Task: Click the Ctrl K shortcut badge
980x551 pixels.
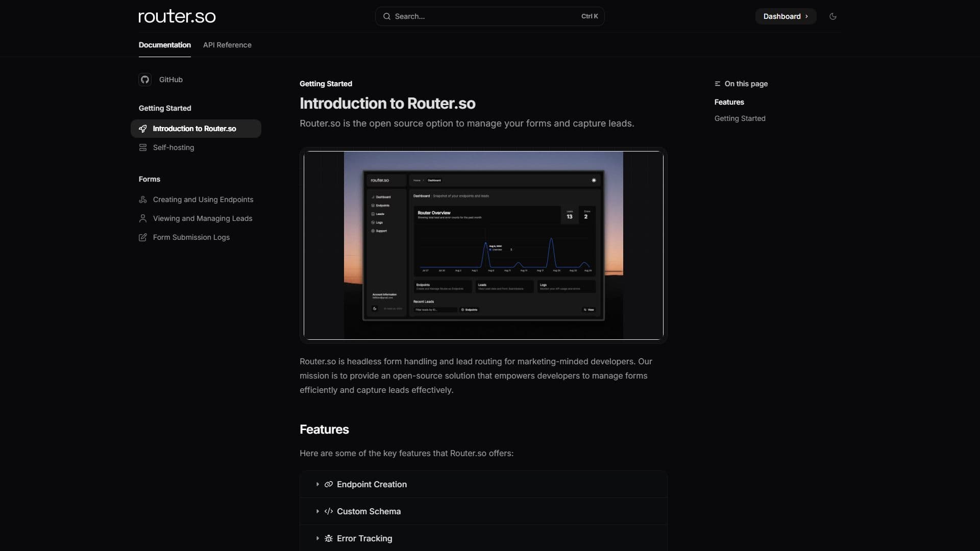Action: pos(590,16)
